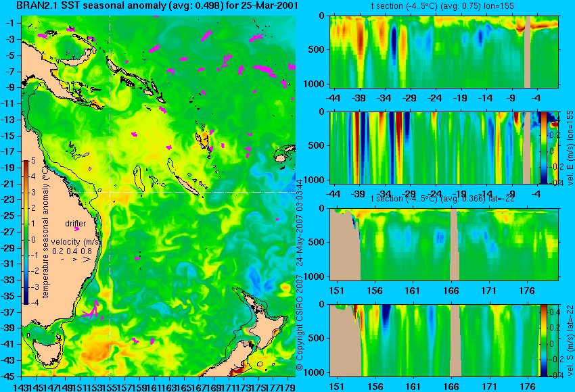This screenshot has width=575, height=392.
Task: Click '-4' tick at the temperature color bar bottom
Action: (32, 303)
